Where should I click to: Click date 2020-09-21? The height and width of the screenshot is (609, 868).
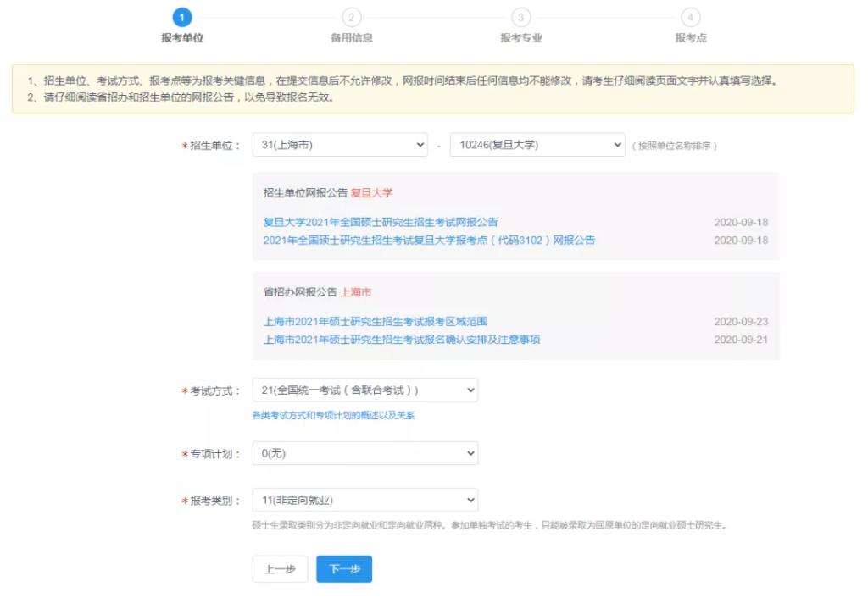(x=741, y=340)
